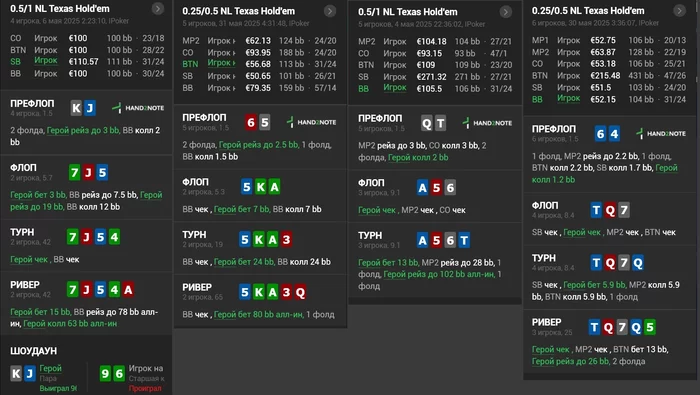Open the chevron button on the 4 мая hand
The width and height of the screenshot is (700, 395).
click(505, 12)
